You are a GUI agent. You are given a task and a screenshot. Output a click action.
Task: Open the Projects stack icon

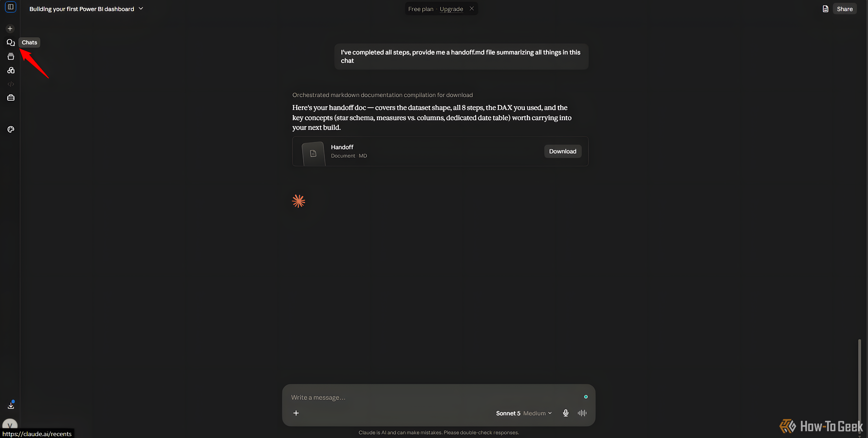click(x=11, y=56)
